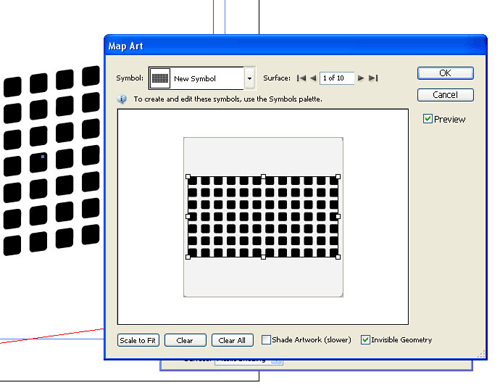This screenshot has width=500, height=388.
Task: Go to first surface arrow icon
Action: 301,78
